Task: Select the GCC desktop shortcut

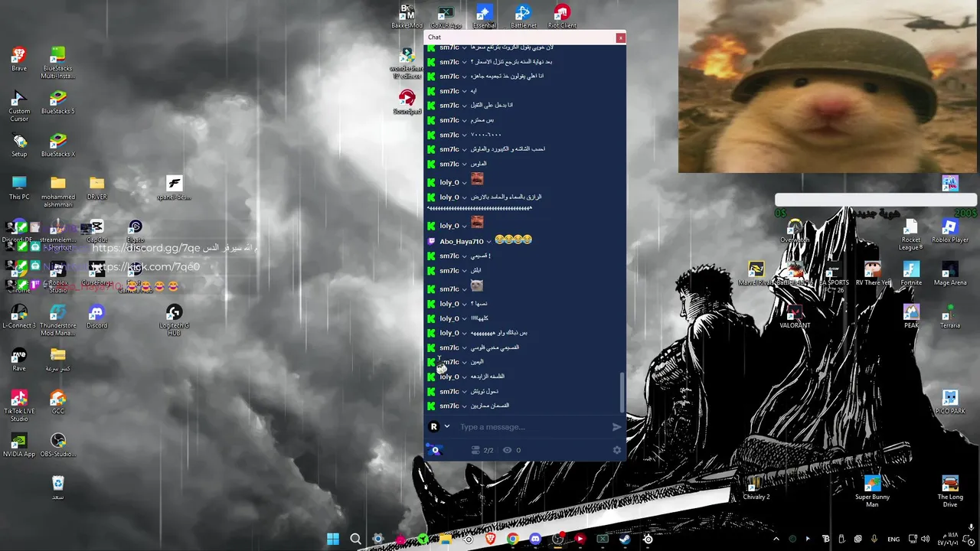Action: coord(58,402)
